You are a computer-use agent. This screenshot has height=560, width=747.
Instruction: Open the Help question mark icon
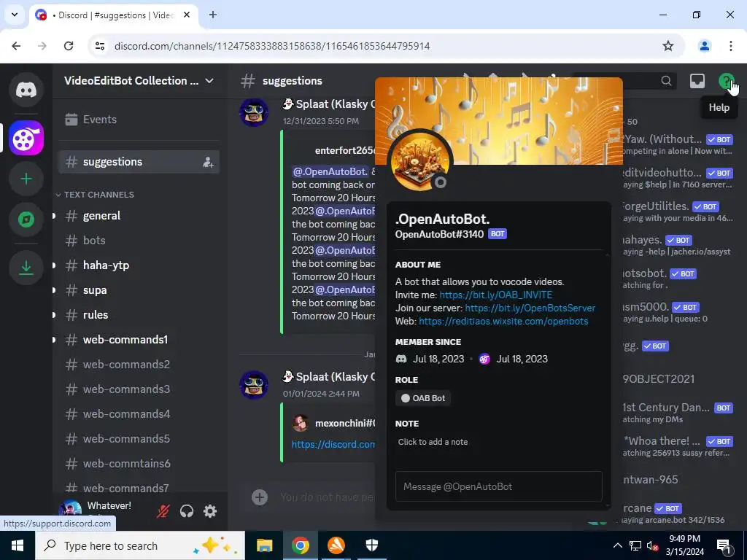726,81
